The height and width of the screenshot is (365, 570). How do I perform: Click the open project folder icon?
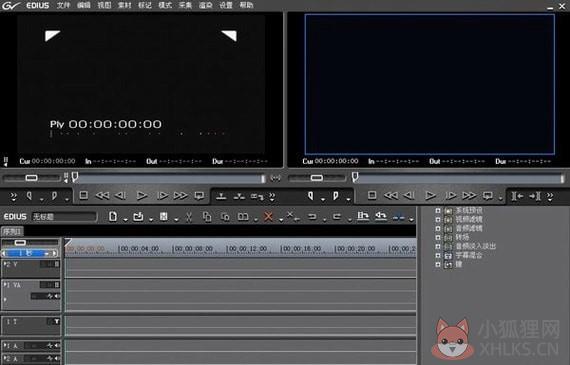click(138, 217)
